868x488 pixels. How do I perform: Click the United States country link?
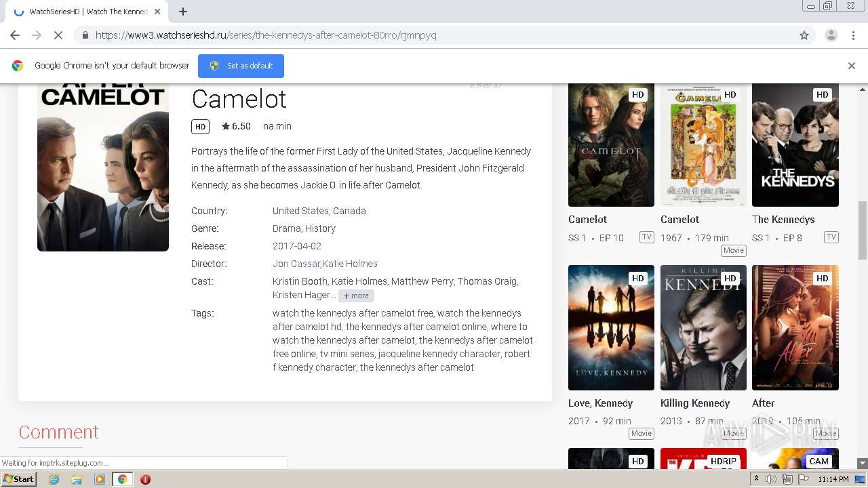[300, 211]
